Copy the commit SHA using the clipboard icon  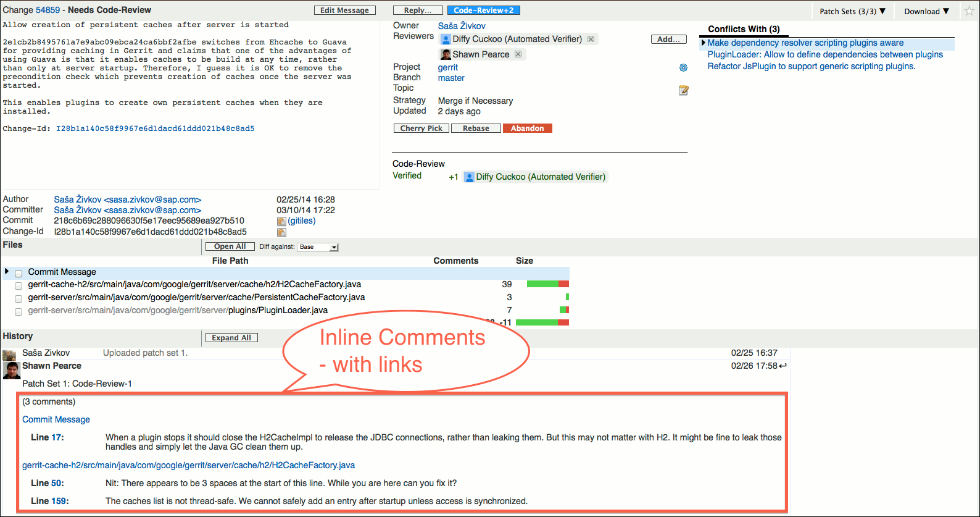point(281,221)
